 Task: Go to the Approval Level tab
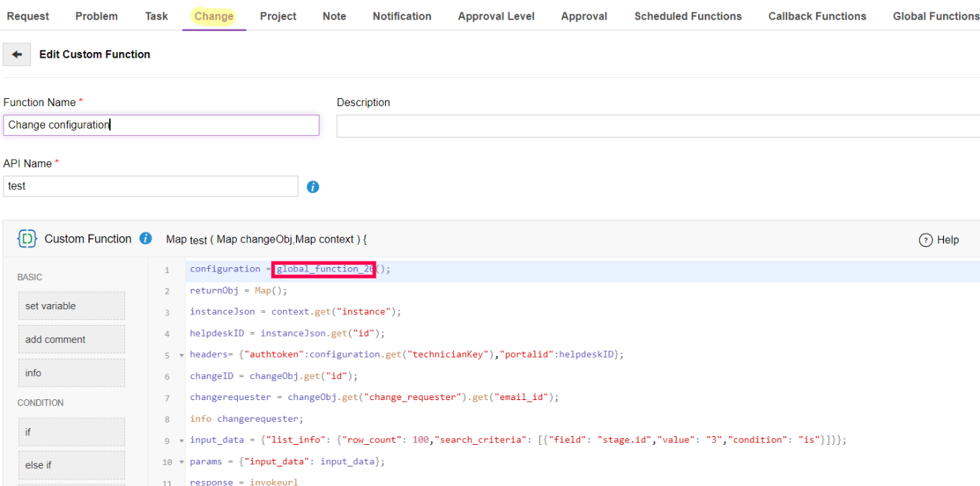pos(496,16)
